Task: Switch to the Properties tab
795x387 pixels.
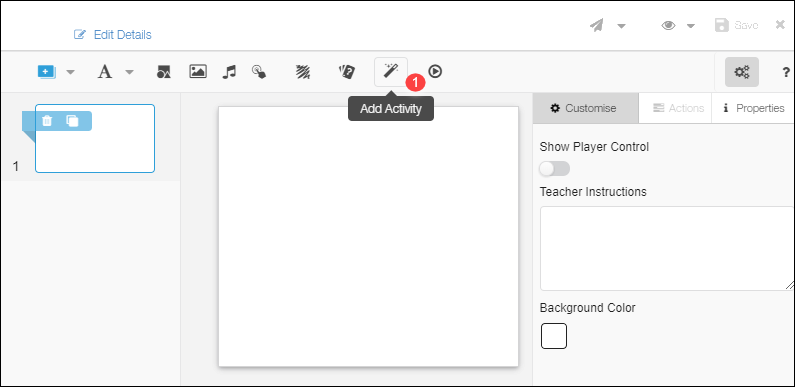Action: tap(753, 108)
